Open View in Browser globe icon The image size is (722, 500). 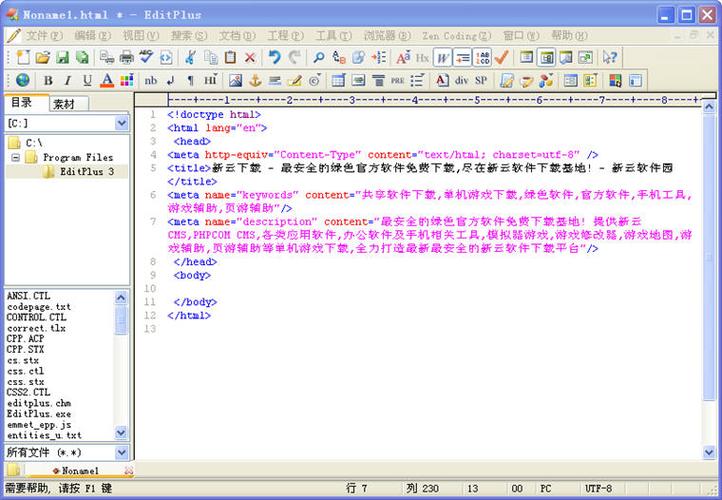click(22, 80)
